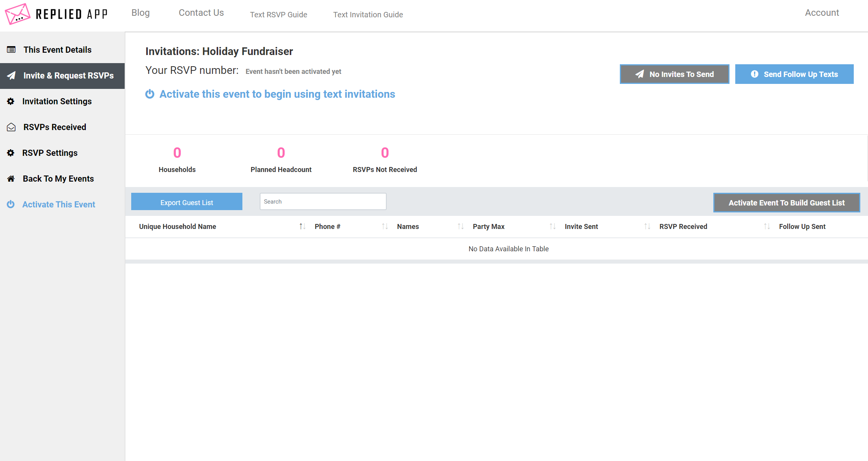868x461 pixels.
Task: Open Invitation Settings panel
Action: (57, 101)
